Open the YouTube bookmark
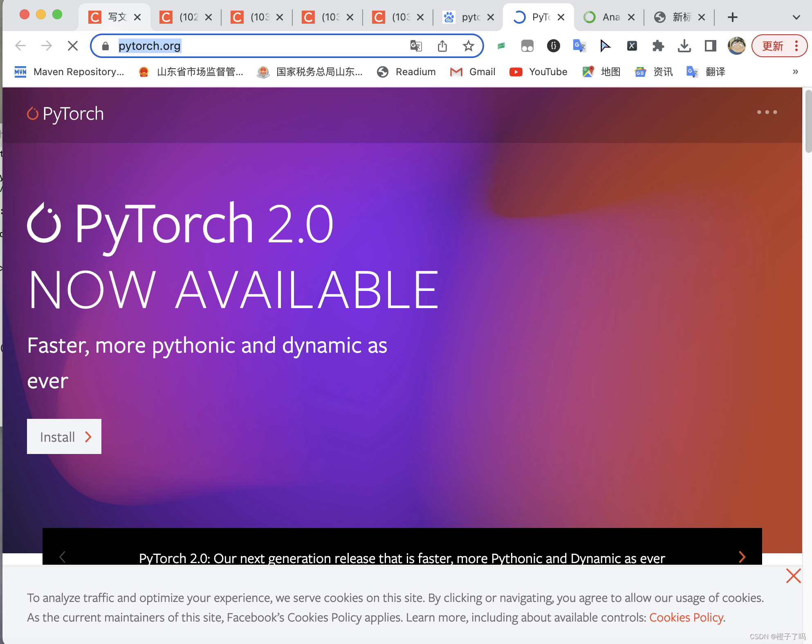This screenshot has width=812, height=644. [538, 72]
